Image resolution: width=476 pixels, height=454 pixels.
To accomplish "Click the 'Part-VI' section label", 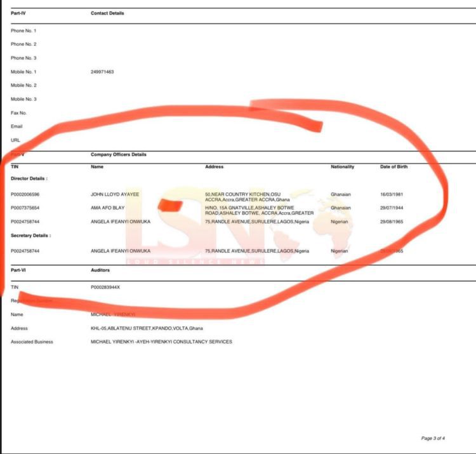I will (x=18, y=270).
